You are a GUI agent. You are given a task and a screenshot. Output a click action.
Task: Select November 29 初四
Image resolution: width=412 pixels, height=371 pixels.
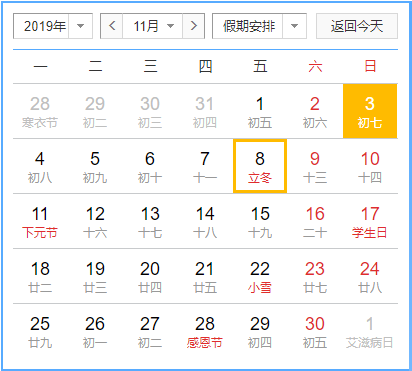[x=260, y=331]
